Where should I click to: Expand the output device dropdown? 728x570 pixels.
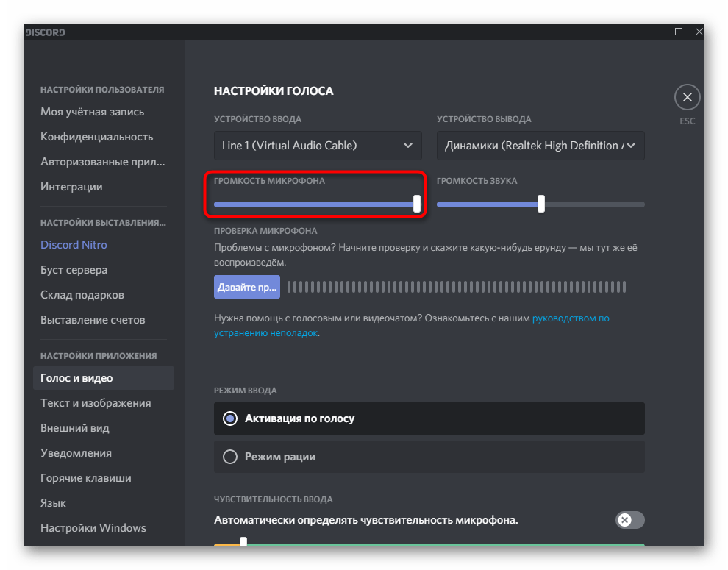[540, 146]
